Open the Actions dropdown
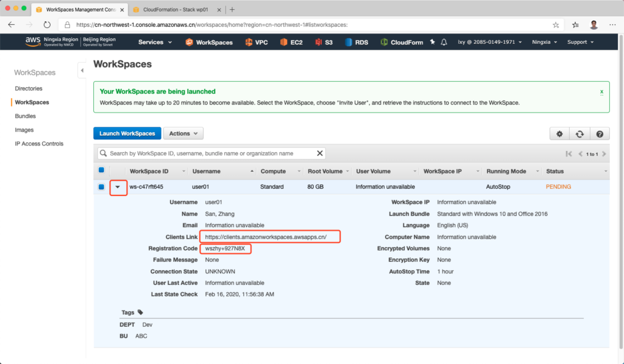The width and height of the screenshot is (624, 364). (183, 133)
